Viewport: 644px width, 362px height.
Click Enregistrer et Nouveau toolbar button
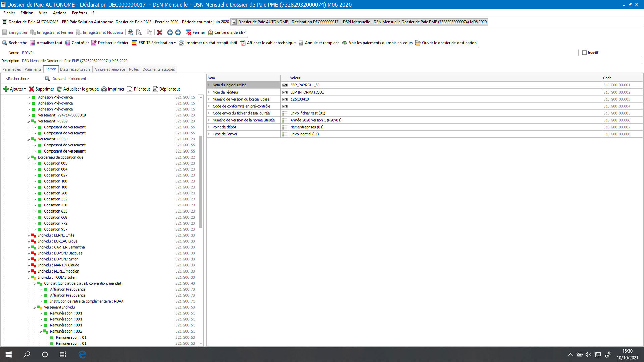click(100, 32)
